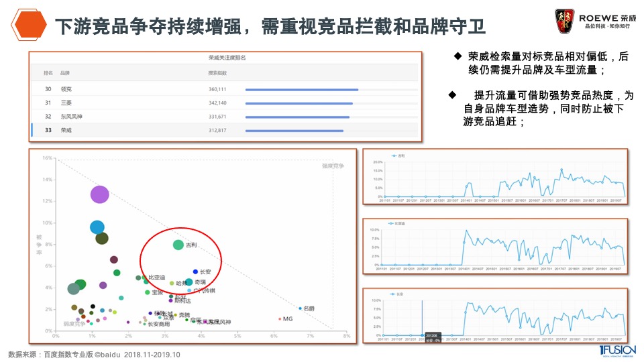Click the green 吉利 bubble
This screenshot has height=362, width=644.
[x=178, y=245]
